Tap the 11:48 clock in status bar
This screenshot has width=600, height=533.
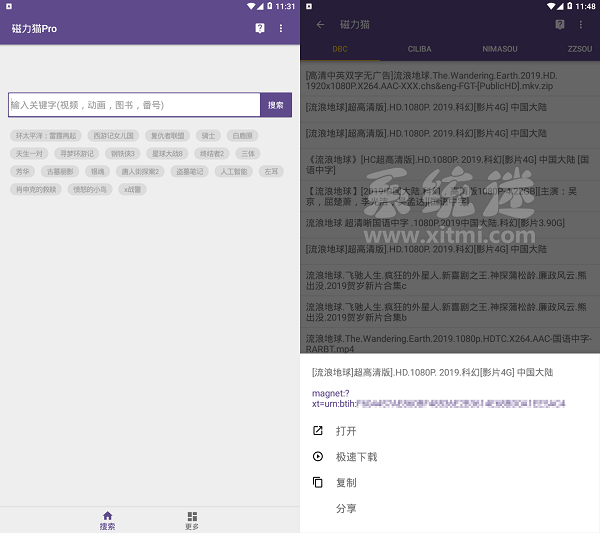(x=585, y=6)
